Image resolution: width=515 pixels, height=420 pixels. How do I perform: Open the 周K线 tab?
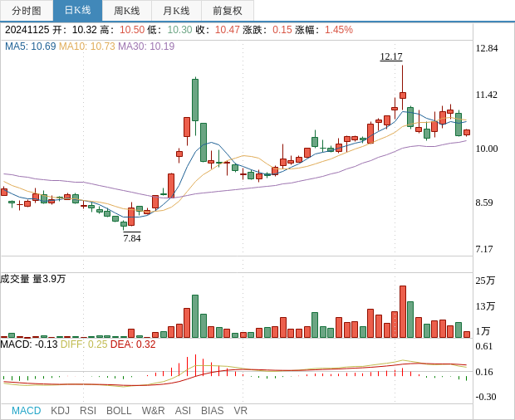tap(127, 11)
